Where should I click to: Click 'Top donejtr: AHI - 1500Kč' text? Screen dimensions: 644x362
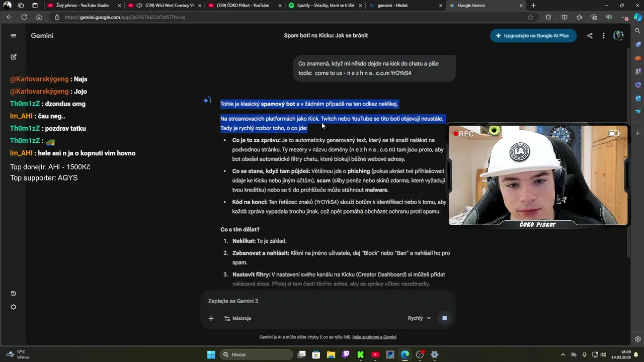(50, 167)
